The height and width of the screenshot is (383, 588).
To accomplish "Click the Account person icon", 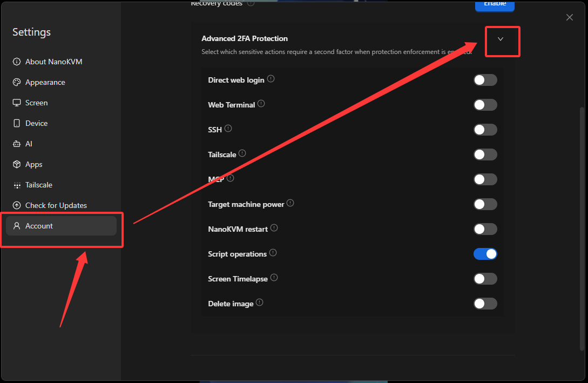I will [x=17, y=226].
